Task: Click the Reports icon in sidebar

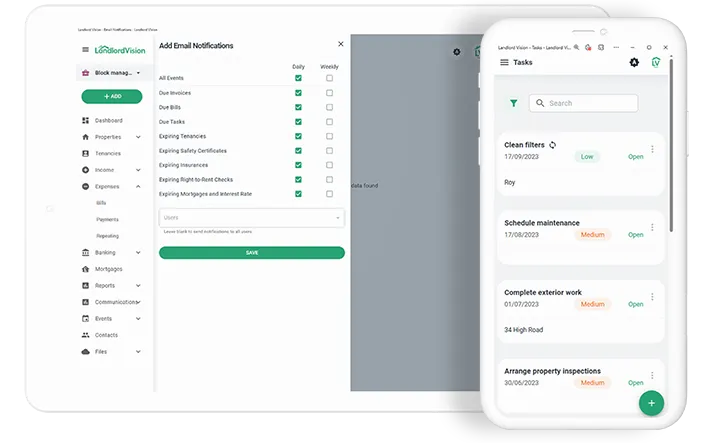Action: (x=85, y=285)
